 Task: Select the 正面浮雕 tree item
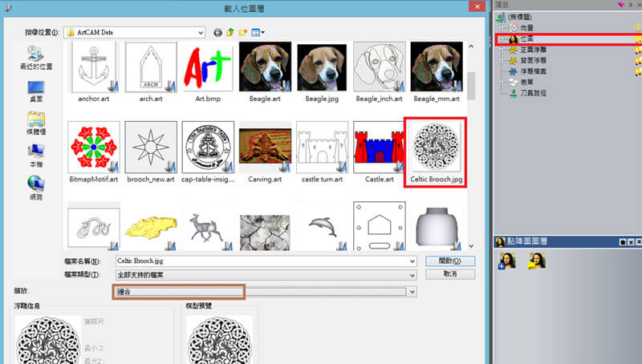(x=533, y=50)
